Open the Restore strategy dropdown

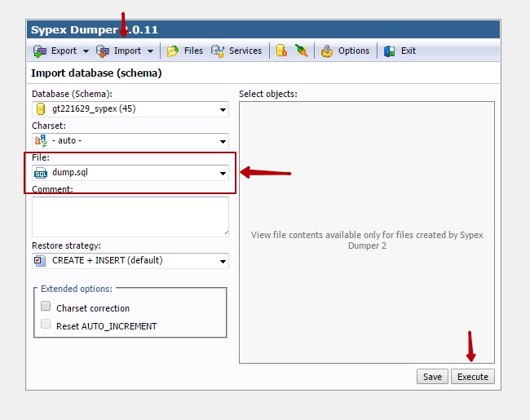(130, 261)
